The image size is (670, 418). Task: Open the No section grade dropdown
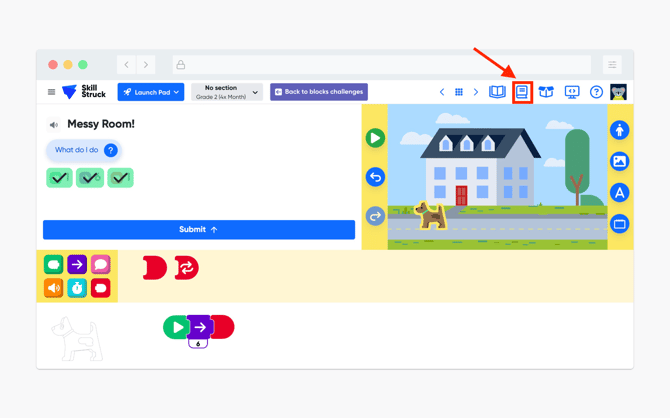coord(227,92)
